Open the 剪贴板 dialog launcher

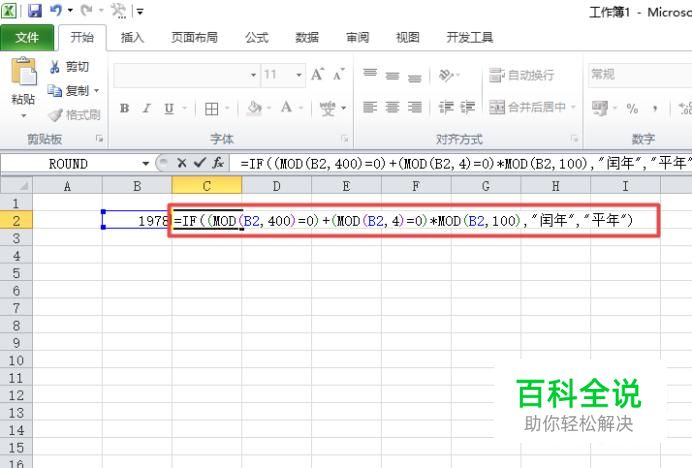[x=99, y=139]
